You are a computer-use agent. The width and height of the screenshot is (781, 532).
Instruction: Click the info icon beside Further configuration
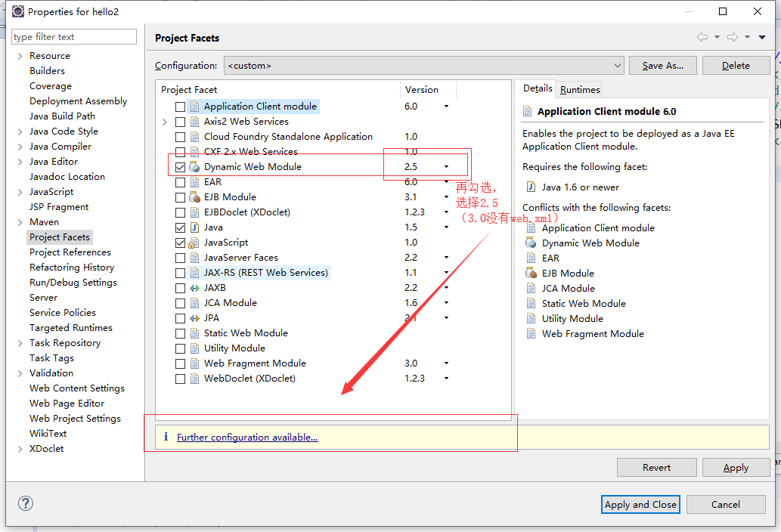(166, 437)
